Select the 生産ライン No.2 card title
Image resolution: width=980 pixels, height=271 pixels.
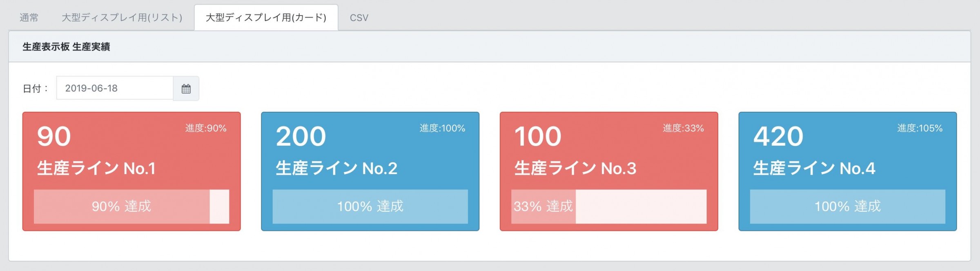click(x=336, y=168)
